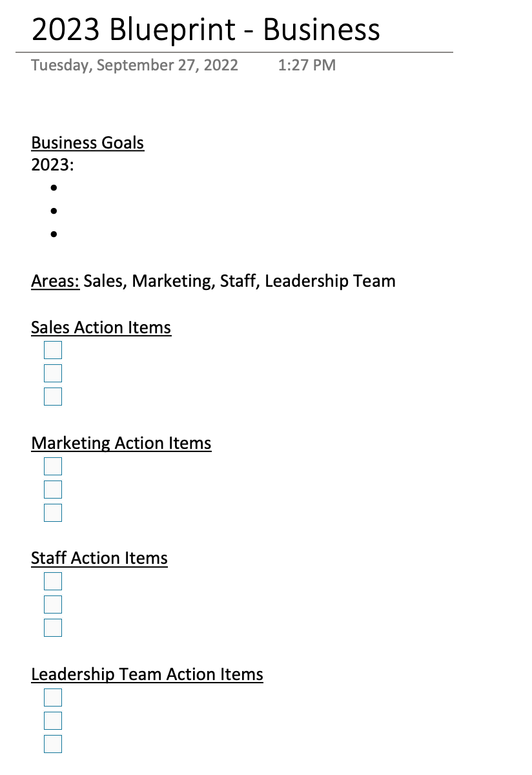Click the underlined Areas: label

[x=56, y=282]
